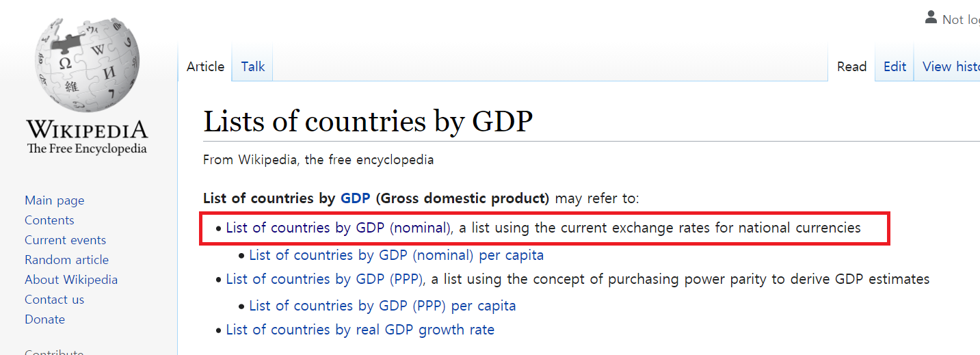Open list by real GDP growth rate
This screenshot has height=355, width=980.
coord(360,330)
